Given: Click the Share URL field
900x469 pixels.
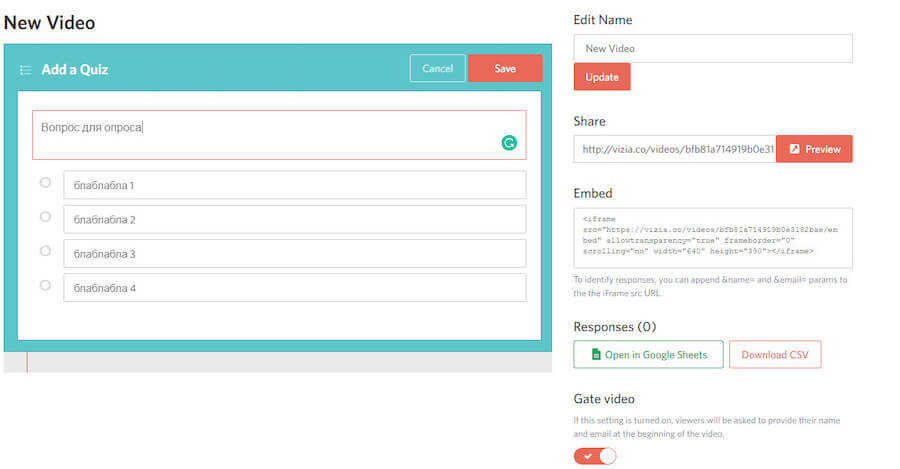Looking at the screenshot, I should pos(674,149).
